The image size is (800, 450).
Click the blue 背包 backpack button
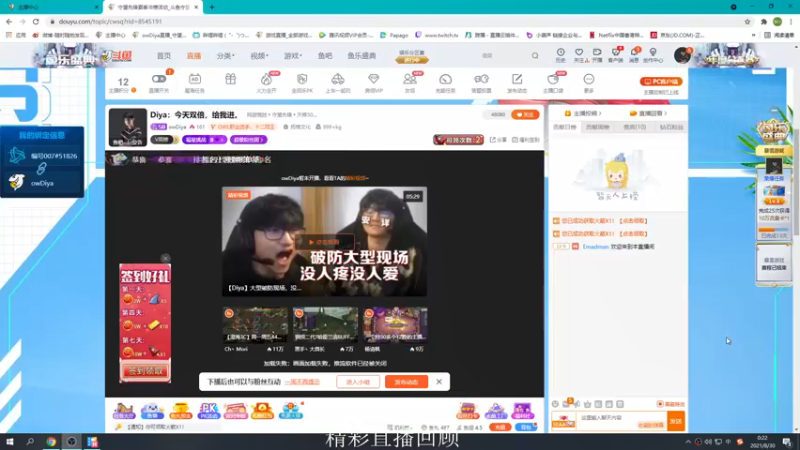526,427
